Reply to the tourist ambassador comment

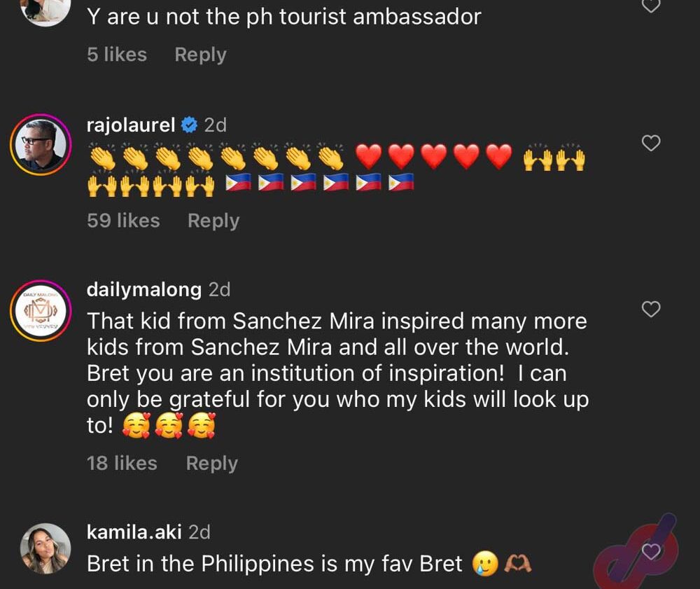click(200, 55)
